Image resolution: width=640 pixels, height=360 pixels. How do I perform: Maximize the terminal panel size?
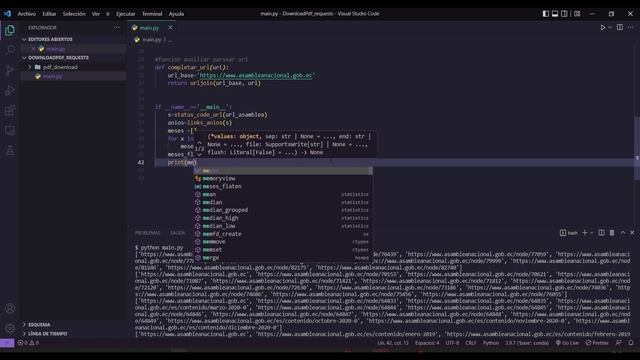pos(623,233)
